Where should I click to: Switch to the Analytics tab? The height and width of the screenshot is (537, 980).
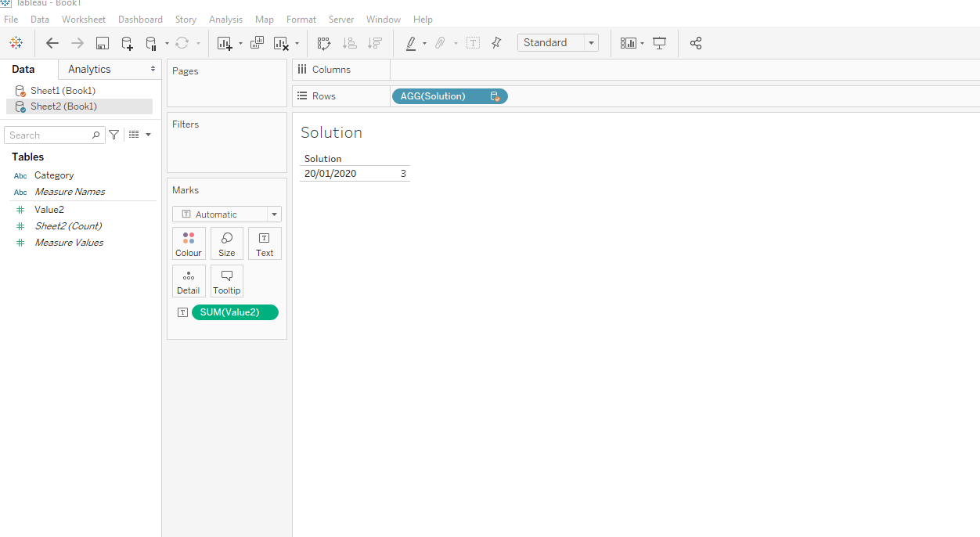click(x=89, y=69)
